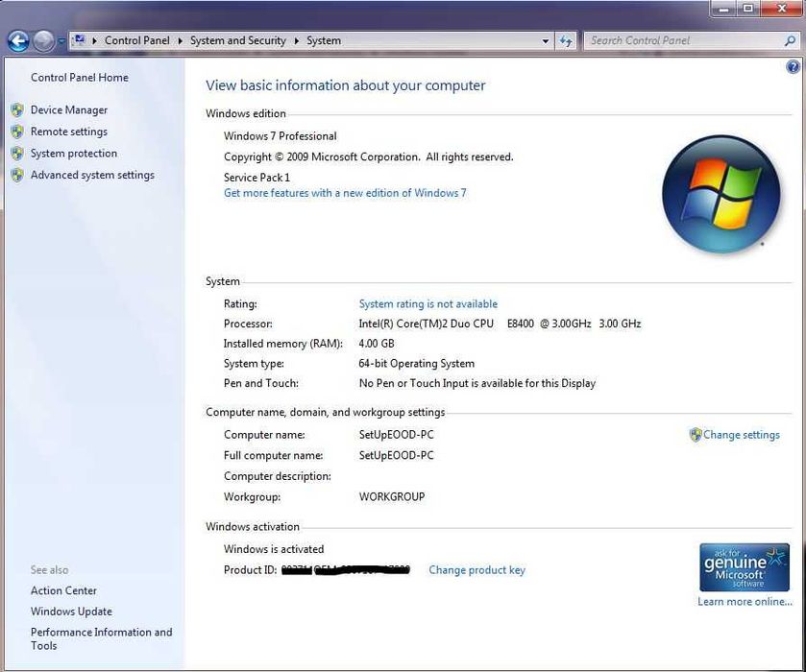This screenshot has height=672, width=806.
Task: Click 64-bit Operating System text
Action: coord(416,363)
